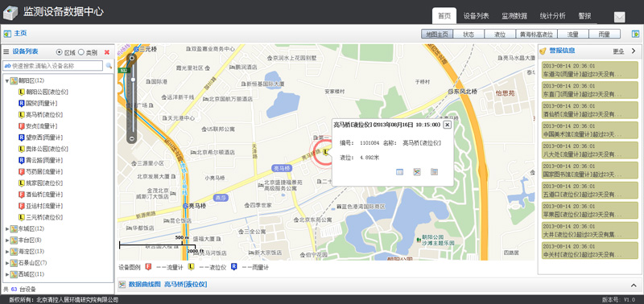Click the search magnifier icon
This screenshot has height=304, width=644.
coord(109,66)
